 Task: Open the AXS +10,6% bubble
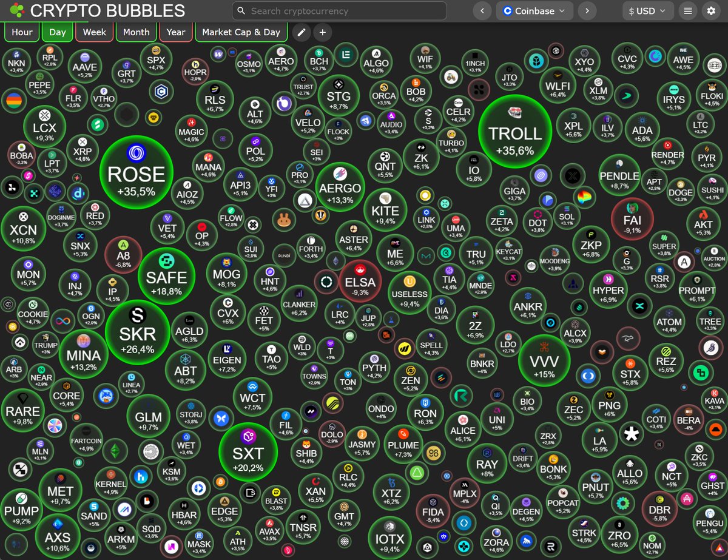[58, 535]
